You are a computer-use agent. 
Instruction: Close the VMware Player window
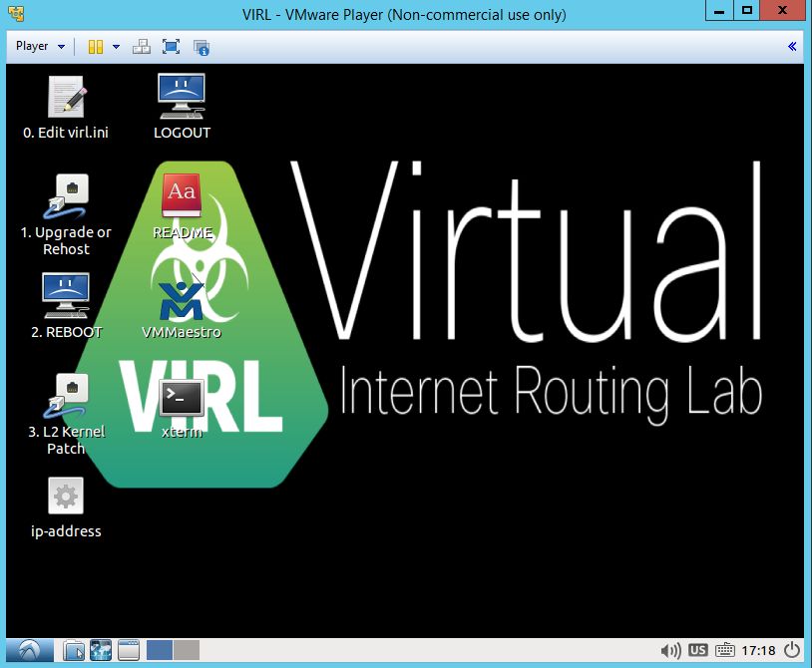pyautogui.click(x=783, y=10)
